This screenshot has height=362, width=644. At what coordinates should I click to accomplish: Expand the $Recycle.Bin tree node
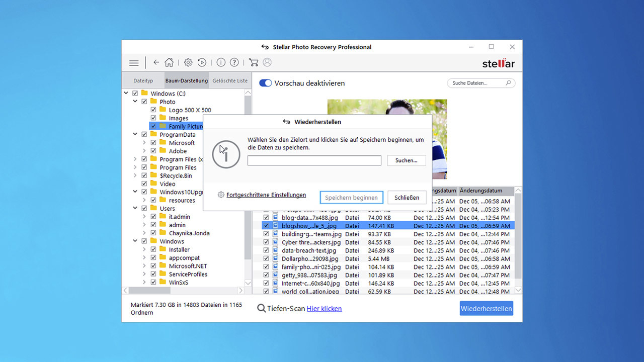pyautogui.click(x=135, y=175)
